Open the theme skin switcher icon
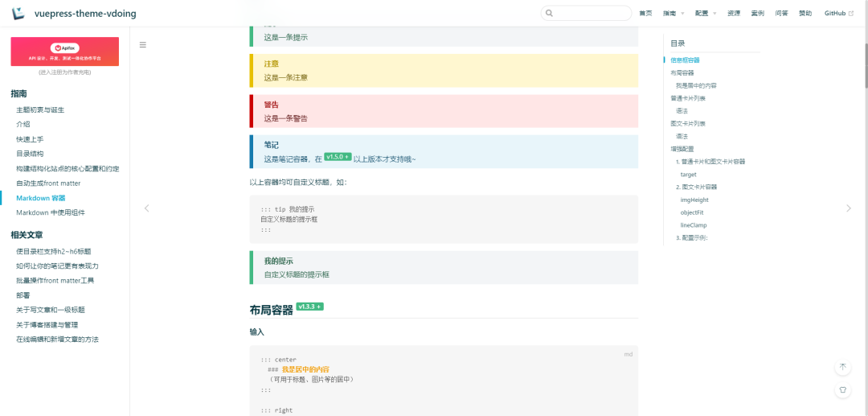 (842, 389)
